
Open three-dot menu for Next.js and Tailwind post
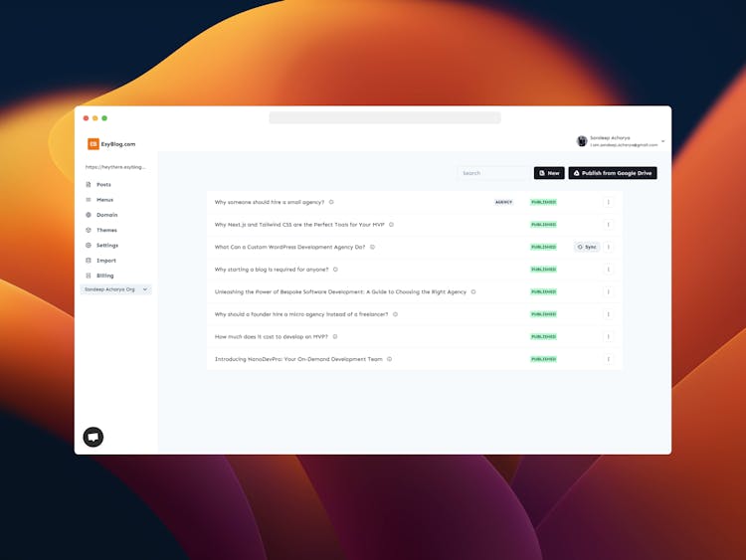coord(609,225)
